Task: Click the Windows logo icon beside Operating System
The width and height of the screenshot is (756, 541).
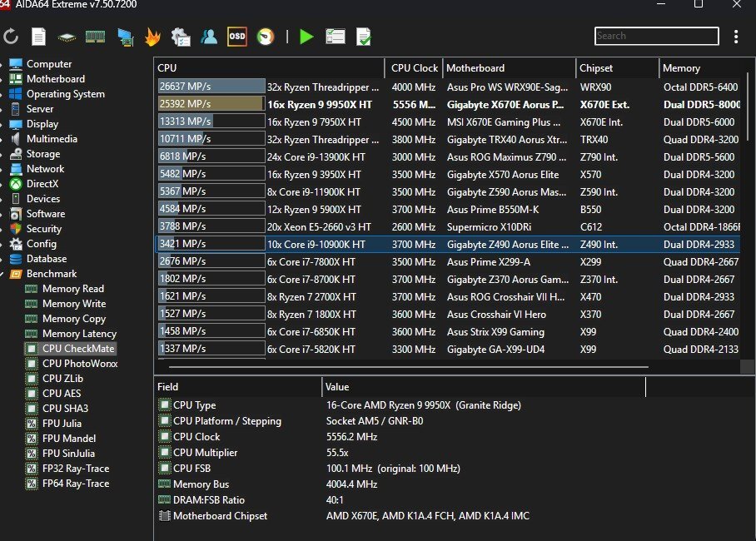Action: click(16, 93)
